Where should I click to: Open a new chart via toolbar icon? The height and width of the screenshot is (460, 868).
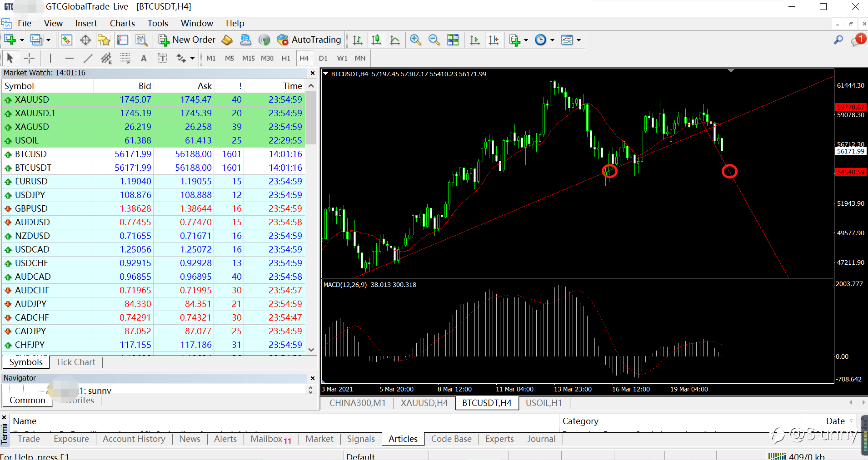click(x=10, y=40)
